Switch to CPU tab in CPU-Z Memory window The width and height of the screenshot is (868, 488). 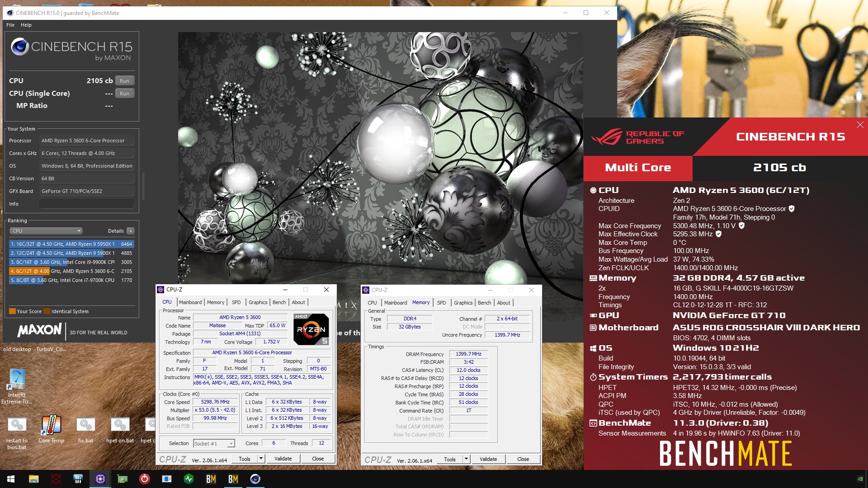(x=372, y=303)
